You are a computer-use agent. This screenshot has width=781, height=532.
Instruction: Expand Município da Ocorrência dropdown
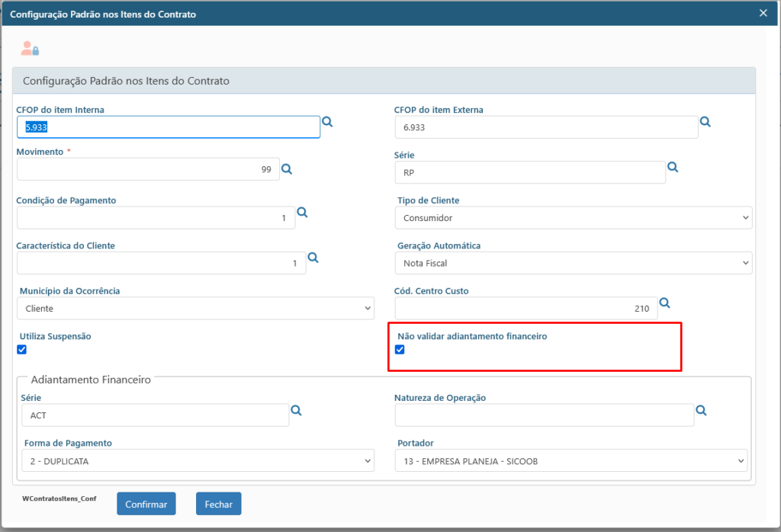click(x=195, y=309)
